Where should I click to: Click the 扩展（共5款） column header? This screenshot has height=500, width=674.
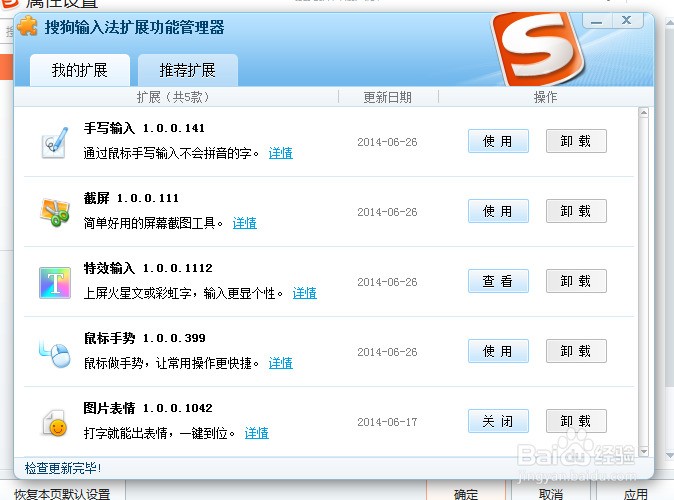coord(173,97)
